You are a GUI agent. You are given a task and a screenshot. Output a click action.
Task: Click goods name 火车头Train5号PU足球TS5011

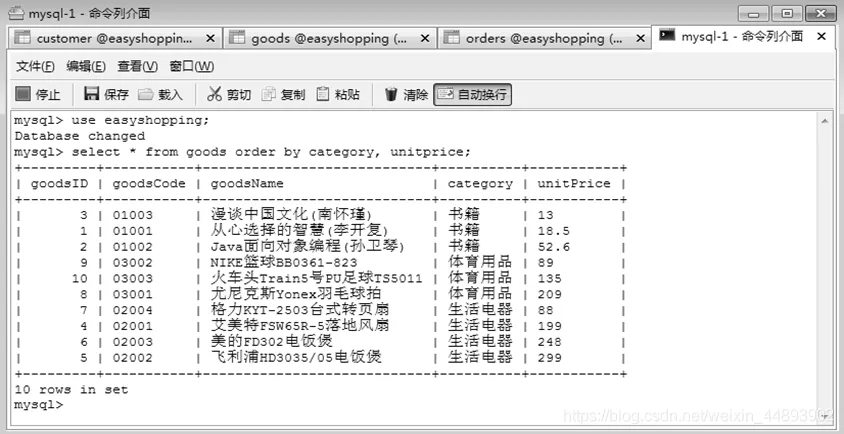click(x=316, y=278)
